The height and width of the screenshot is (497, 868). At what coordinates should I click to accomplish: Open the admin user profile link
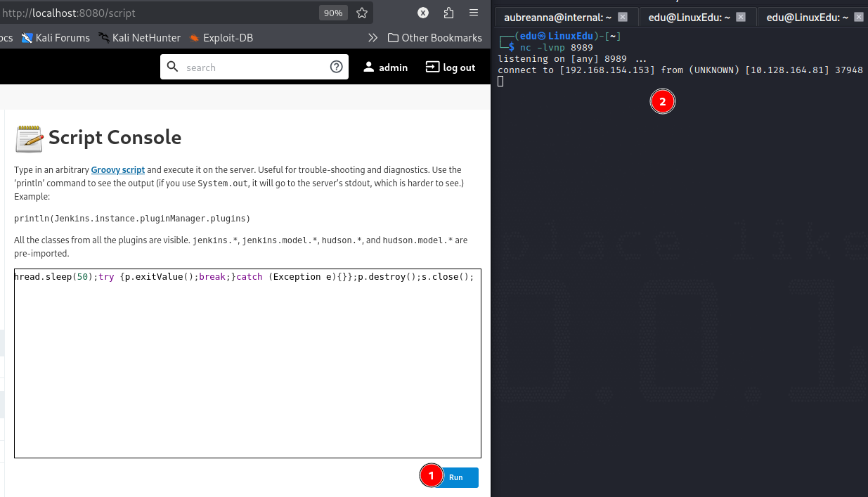pyautogui.click(x=385, y=67)
